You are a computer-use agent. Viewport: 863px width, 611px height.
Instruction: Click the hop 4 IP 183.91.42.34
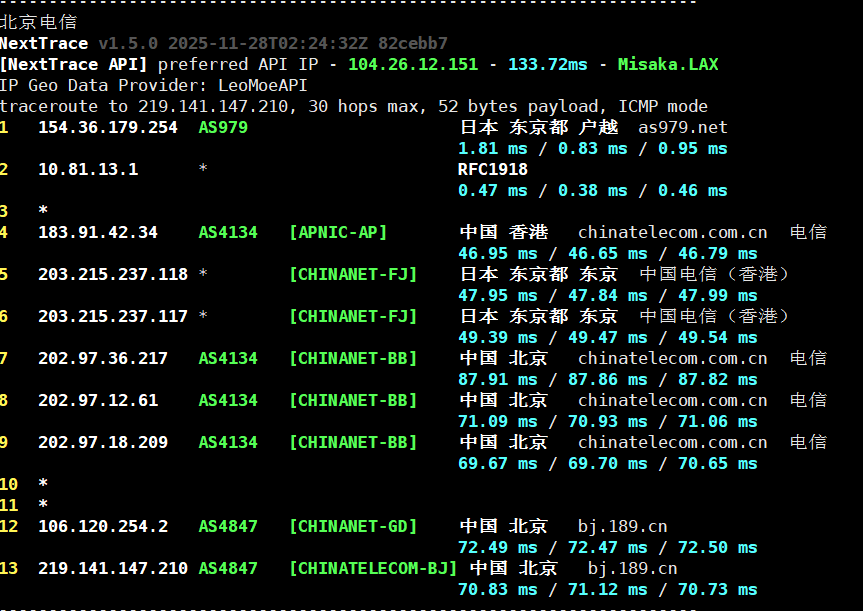(x=98, y=232)
